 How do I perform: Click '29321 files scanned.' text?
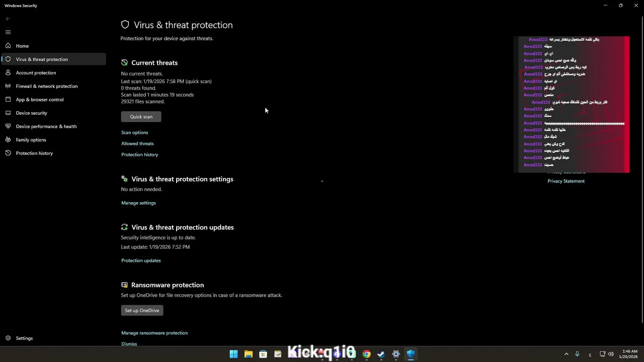click(x=143, y=102)
